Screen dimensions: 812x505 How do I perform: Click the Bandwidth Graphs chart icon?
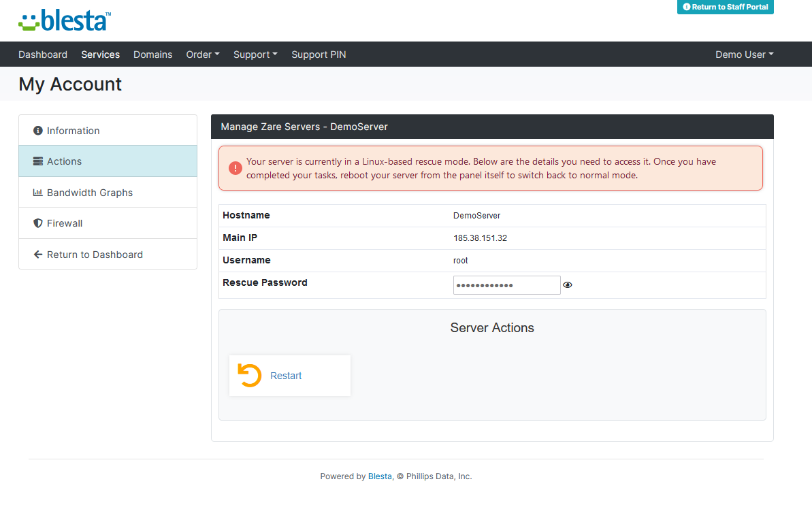[38, 192]
